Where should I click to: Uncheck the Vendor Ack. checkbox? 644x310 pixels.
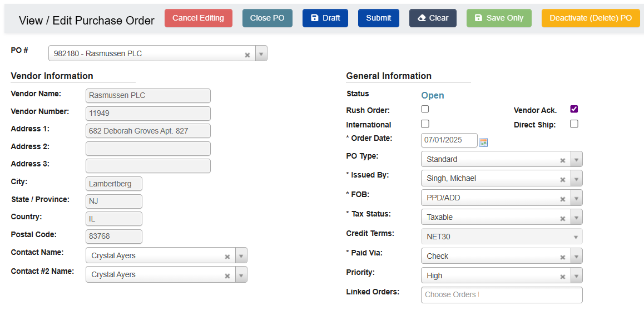(x=574, y=109)
